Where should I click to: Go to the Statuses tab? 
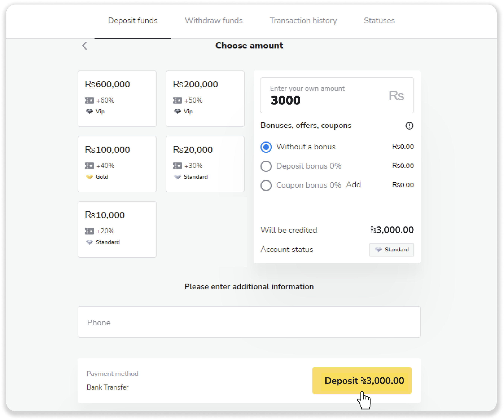379,21
